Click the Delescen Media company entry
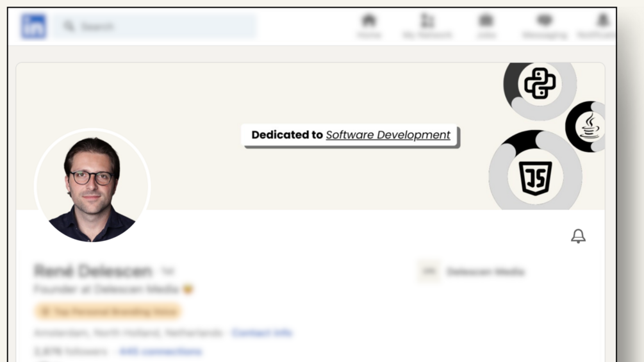 pyautogui.click(x=485, y=272)
